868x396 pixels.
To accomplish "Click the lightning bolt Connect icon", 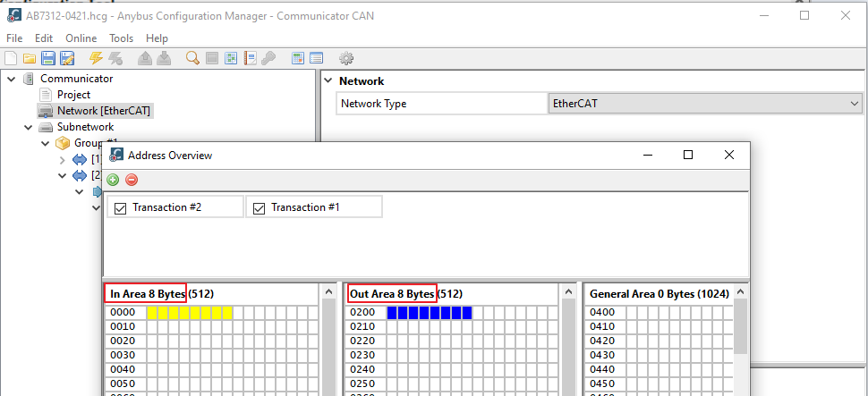I will coord(96,58).
